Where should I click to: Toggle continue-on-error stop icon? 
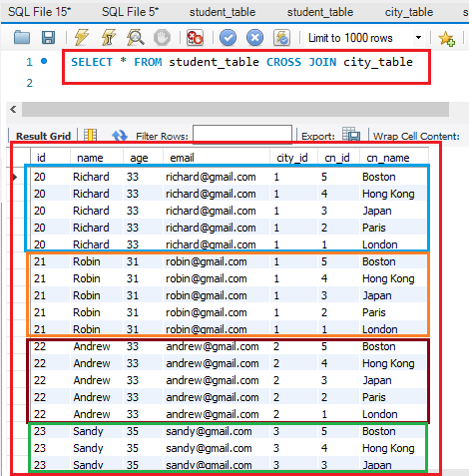pyautogui.click(x=195, y=37)
